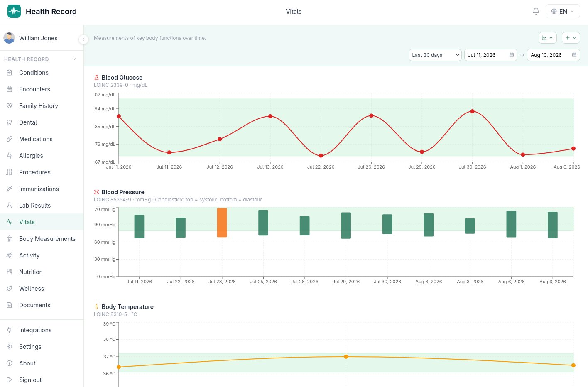Open the Sign out link
Image resolution: width=588 pixels, height=387 pixels.
(x=42, y=380)
